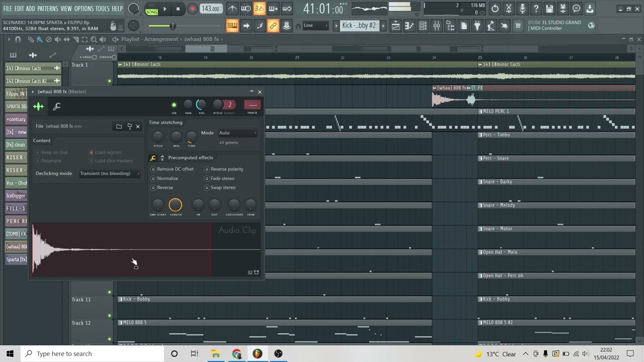Open the OPTIONS menu
Image resolution: width=644 pixels, height=362 pixels.
point(84,9)
